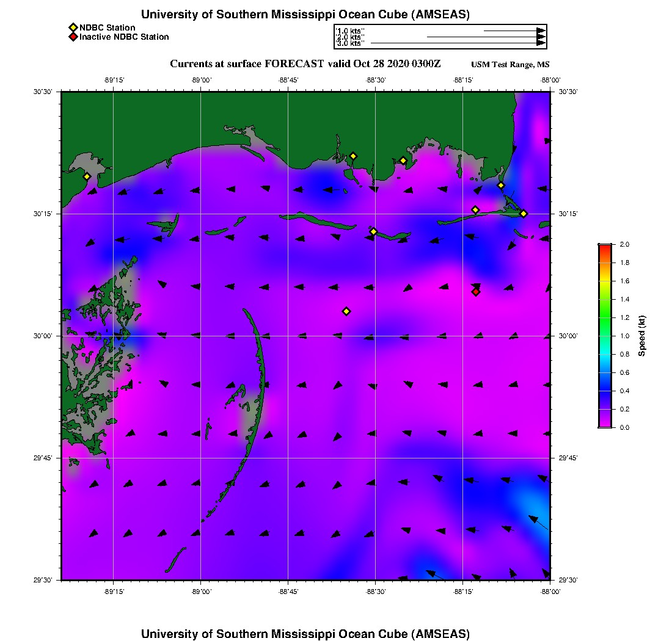Select the red inactive station marker on the map
This screenshot has width=672, height=641.
[476, 292]
